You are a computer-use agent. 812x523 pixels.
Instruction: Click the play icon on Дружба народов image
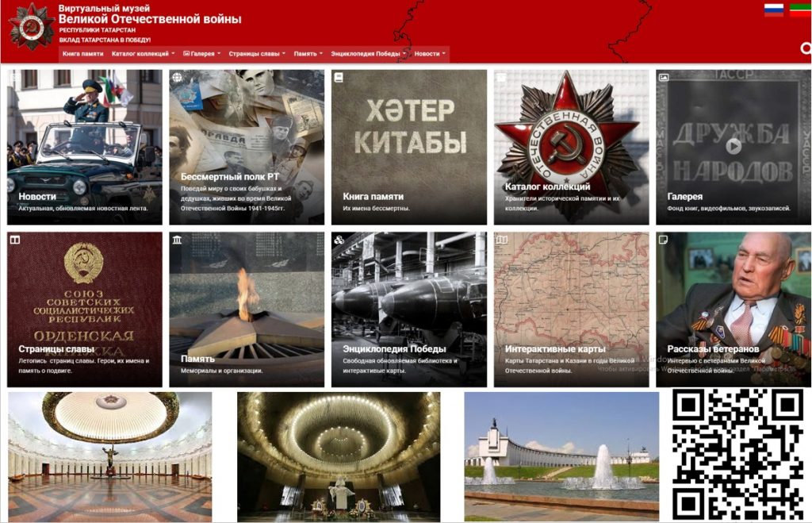coord(733,146)
